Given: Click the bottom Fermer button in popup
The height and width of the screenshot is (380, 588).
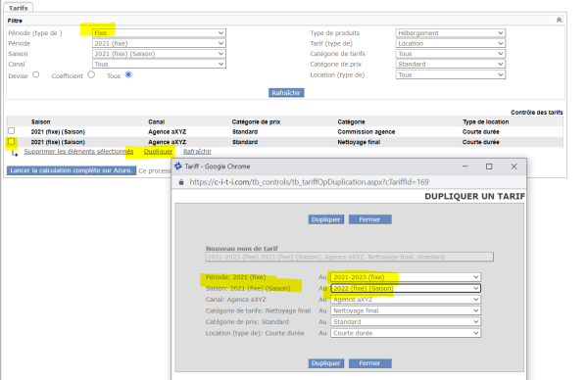Looking at the screenshot, I should [x=370, y=363].
